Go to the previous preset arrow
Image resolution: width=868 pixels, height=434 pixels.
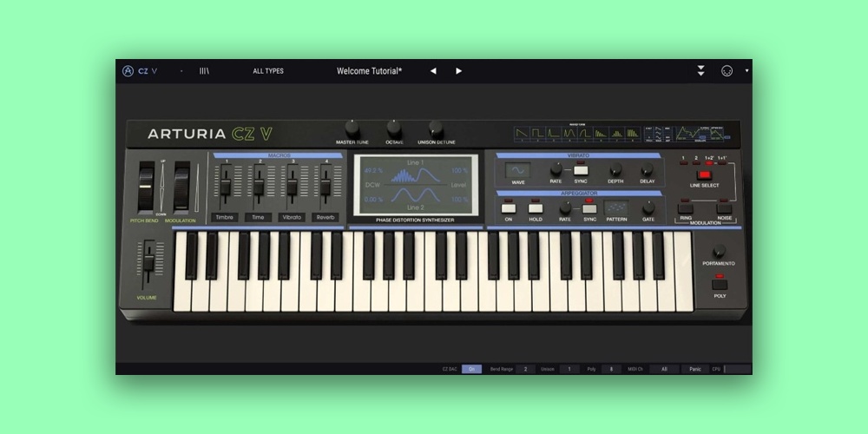(433, 71)
